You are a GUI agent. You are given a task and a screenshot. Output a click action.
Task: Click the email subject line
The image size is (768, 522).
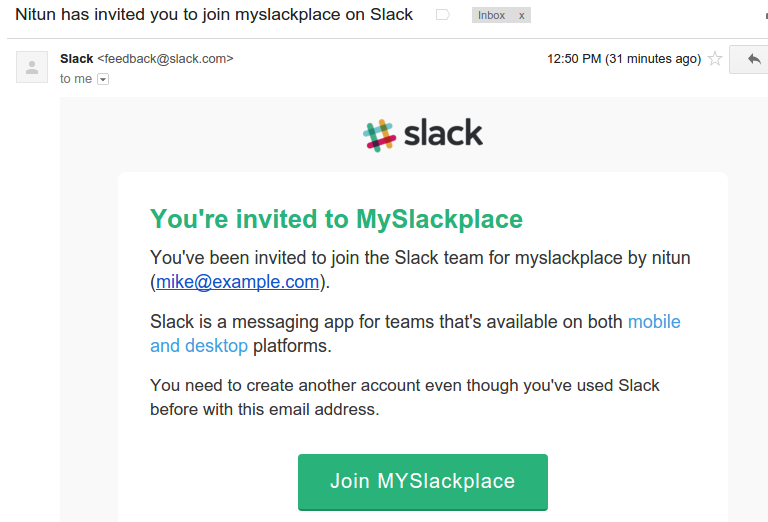click(214, 15)
